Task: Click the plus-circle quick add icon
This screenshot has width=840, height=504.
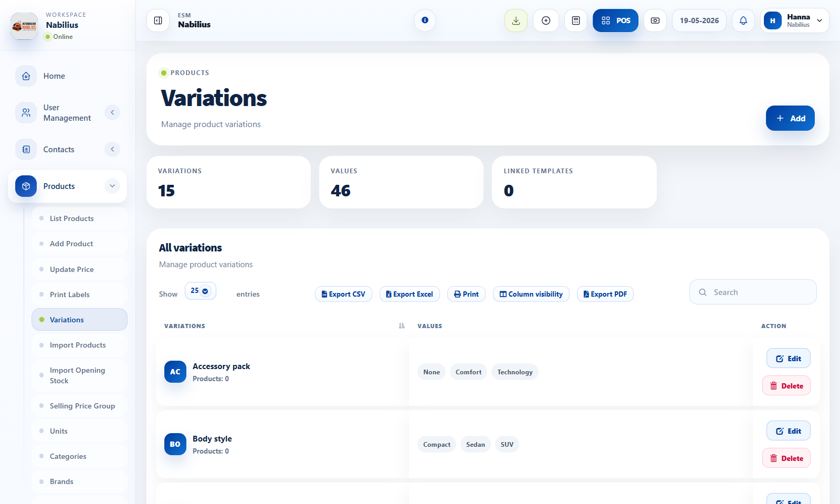Action: click(x=546, y=20)
